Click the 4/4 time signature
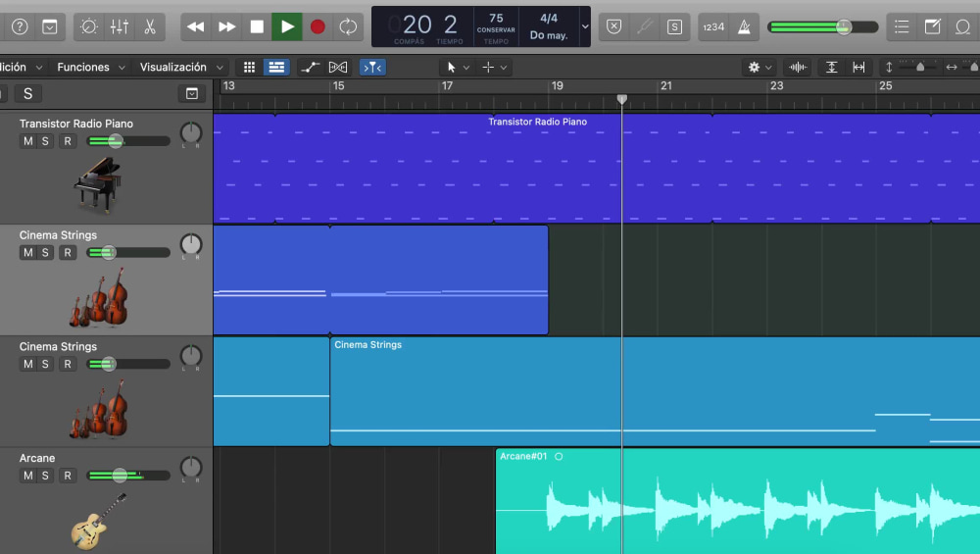The height and width of the screenshot is (554, 980). (549, 18)
